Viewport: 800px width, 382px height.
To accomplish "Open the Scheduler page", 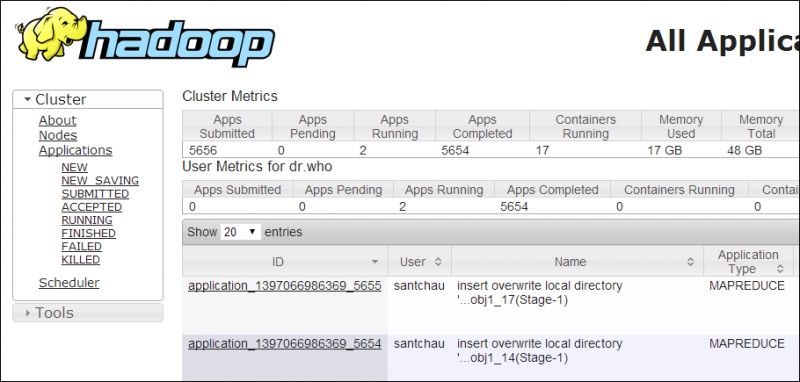I will pyautogui.click(x=69, y=283).
